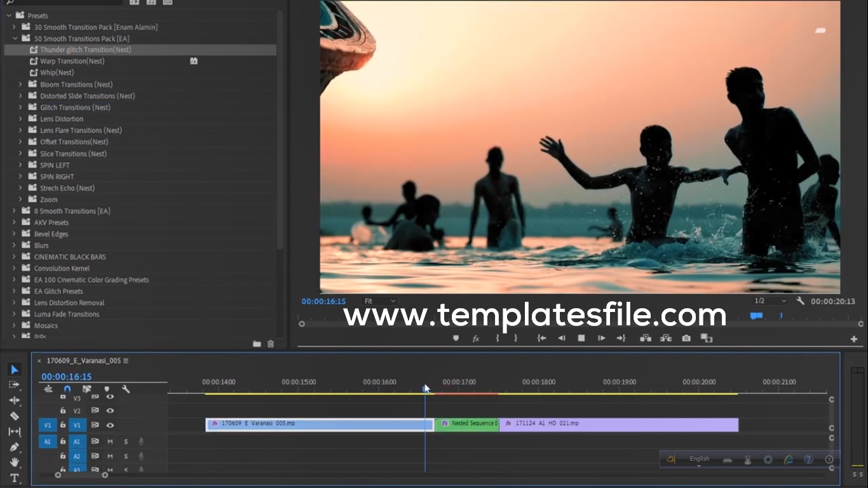Expand the AKV Presets folder
This screenshot has width=868, height=488.
(14, 222)
